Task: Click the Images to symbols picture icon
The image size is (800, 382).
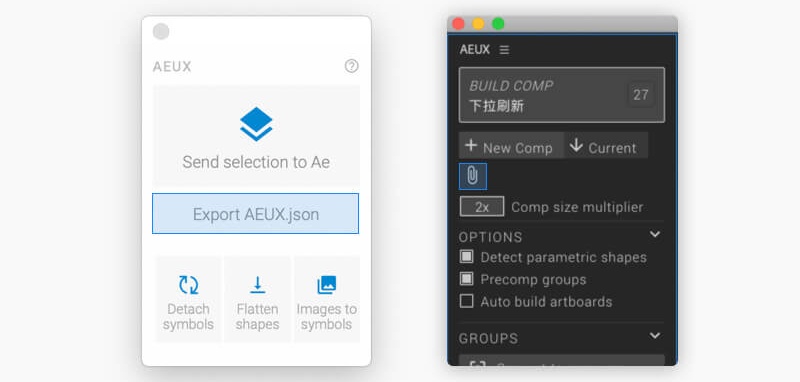Action: point(327,285)
